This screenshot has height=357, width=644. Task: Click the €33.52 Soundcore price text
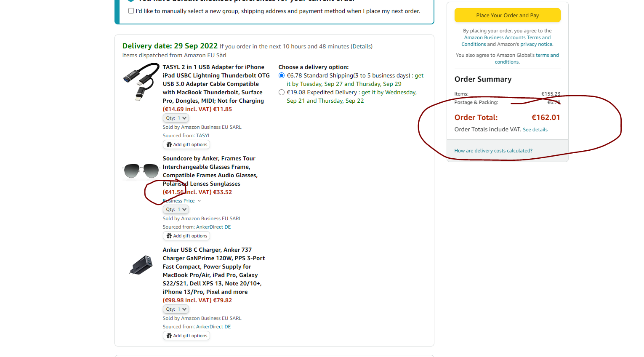click(223, 192)
